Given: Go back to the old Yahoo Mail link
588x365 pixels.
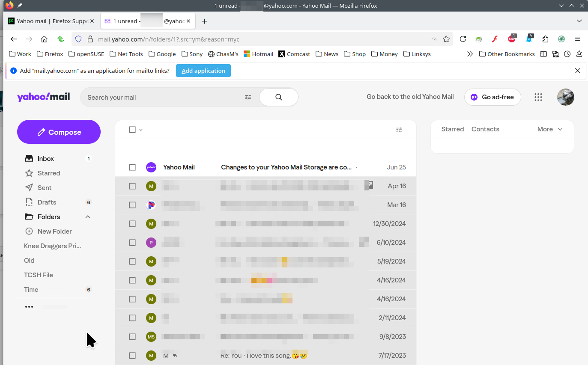Looking at the screenshot, I should click(x=410, y=97).
